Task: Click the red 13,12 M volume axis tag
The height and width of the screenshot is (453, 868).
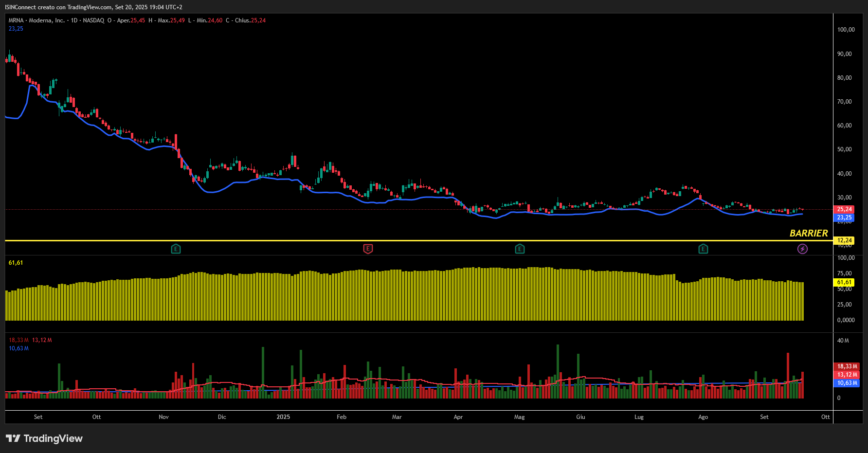Action: click(847, 375)
